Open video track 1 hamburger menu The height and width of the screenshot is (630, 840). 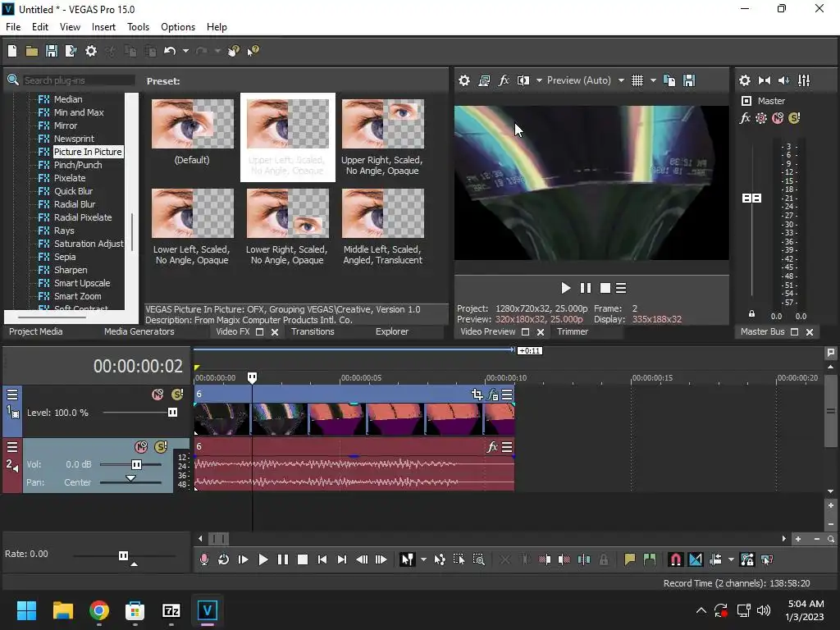pyautogui.click(x=12, y=395)
